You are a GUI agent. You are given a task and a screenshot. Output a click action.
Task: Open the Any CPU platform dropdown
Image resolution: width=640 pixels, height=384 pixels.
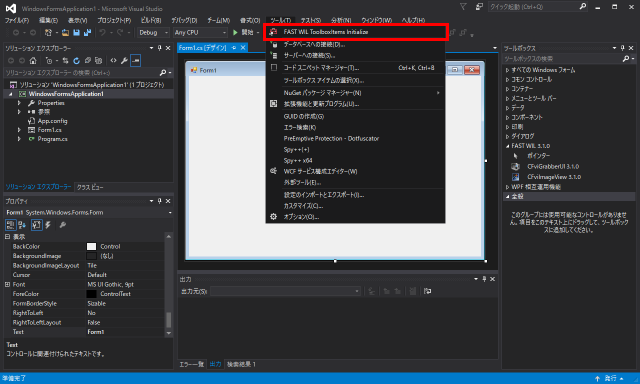pos(200,32)
